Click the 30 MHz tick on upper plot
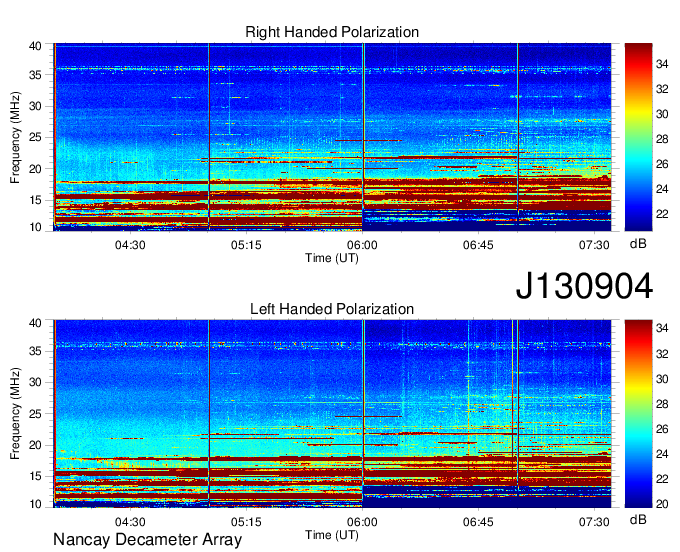 tap(36, 106)
